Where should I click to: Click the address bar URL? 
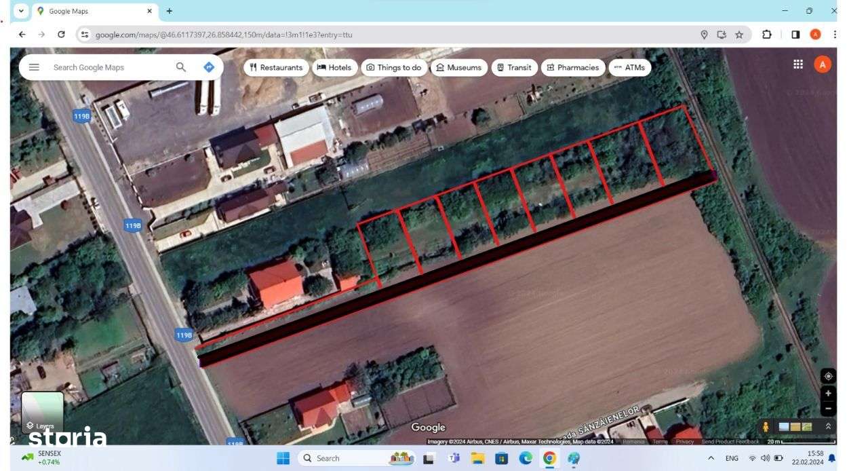pyautogui.click(x=224, y=35)
